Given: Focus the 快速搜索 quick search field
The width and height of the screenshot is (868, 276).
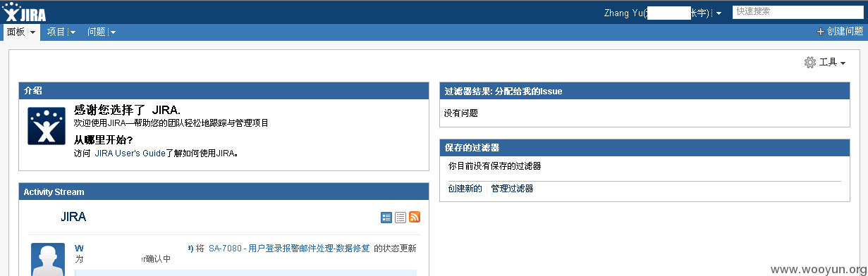Looking at the screenshot, I should pyautogui.click(x=797, y=12).
